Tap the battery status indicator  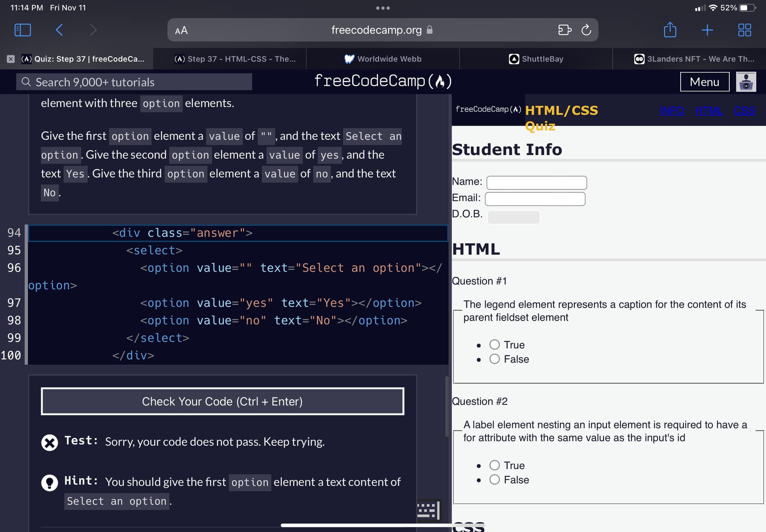748,8
